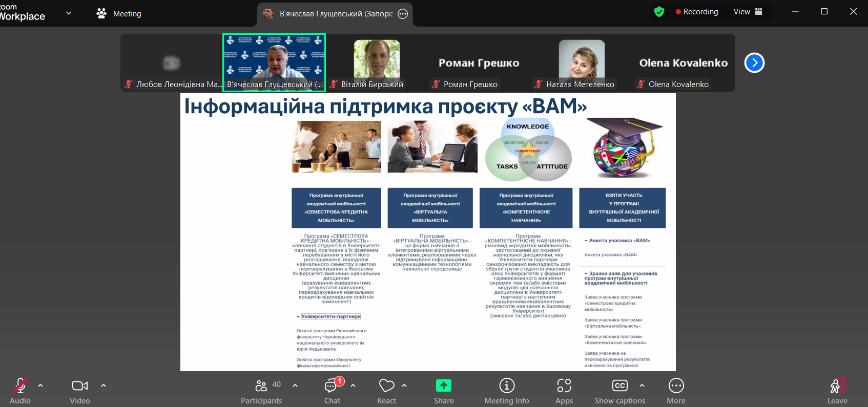Expand chat options arrow
Screen dimensions: 868x407
[x=353, y=385]
